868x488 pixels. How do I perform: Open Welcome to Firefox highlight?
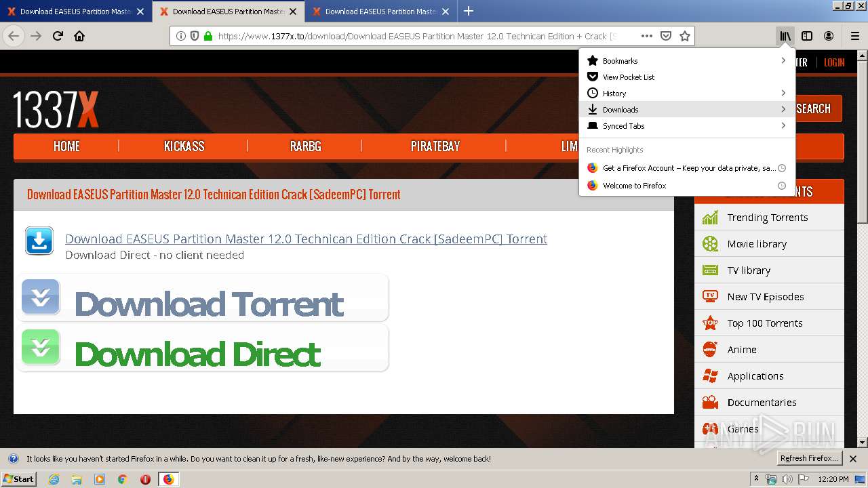coord(687,186)
